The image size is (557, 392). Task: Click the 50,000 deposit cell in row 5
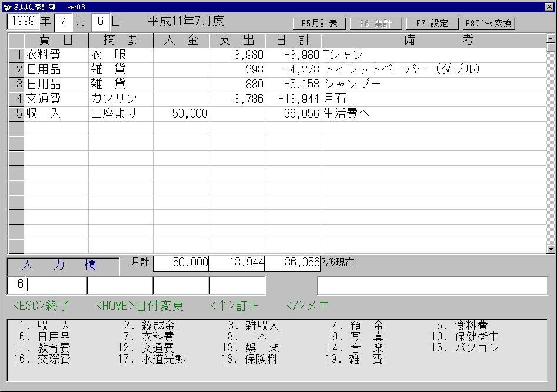pos(181,113)
